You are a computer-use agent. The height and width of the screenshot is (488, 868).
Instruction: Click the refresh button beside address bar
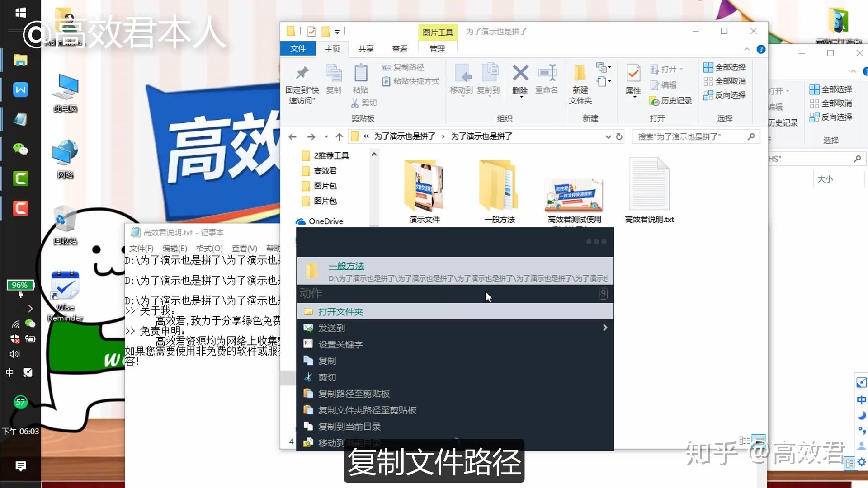pyautogui.click(x=619, y=136)
